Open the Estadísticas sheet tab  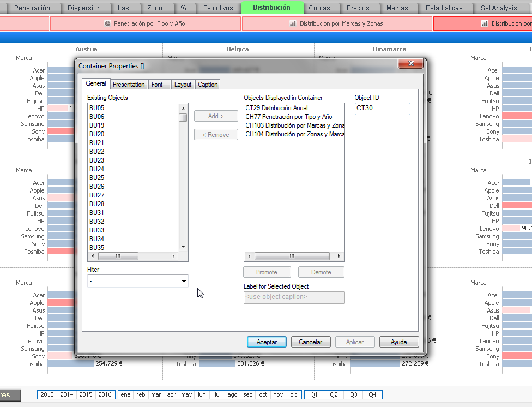click(x=444, y=8)
